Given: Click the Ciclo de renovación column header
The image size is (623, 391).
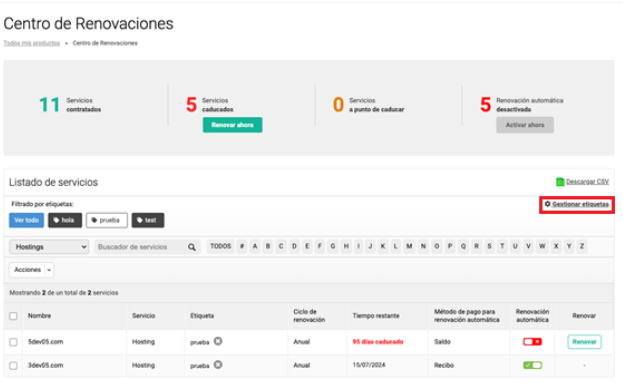Looking at the screenshot, I should pyautogui.click(x=309, y=316).
